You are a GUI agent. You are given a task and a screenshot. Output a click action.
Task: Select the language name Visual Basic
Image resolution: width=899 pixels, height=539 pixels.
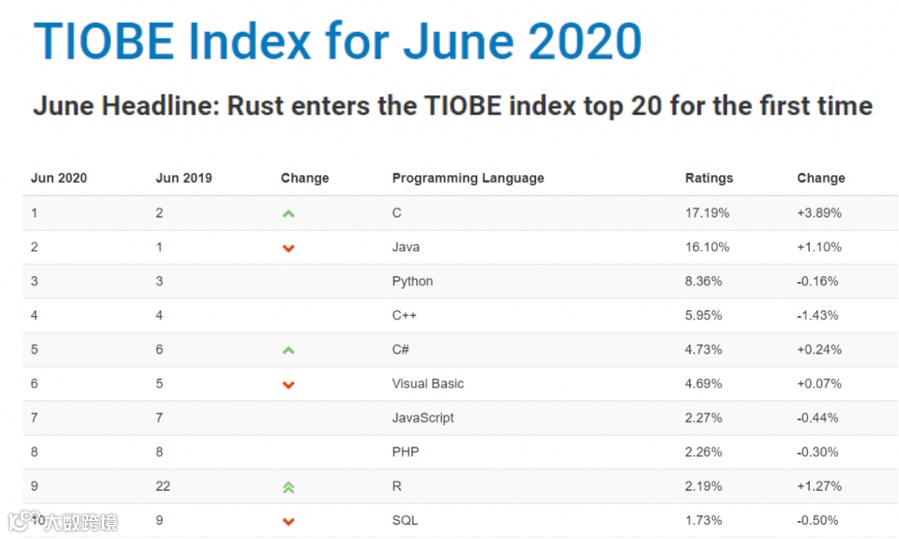(x=428, y=384)
